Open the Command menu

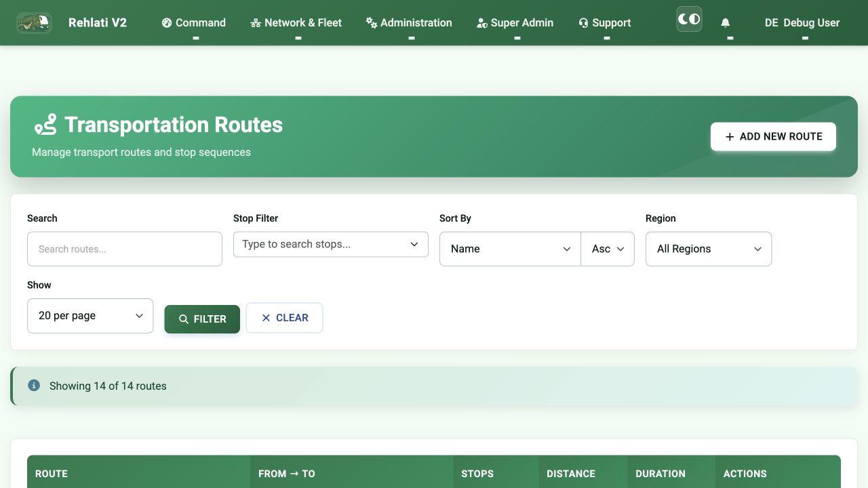[194, 22]
